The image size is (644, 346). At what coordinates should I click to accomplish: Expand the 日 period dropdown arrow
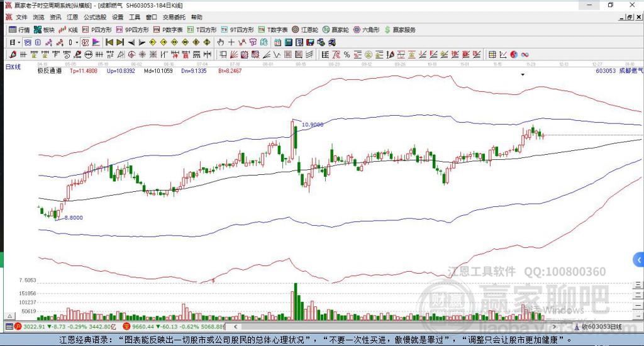(x=19, y=42)
